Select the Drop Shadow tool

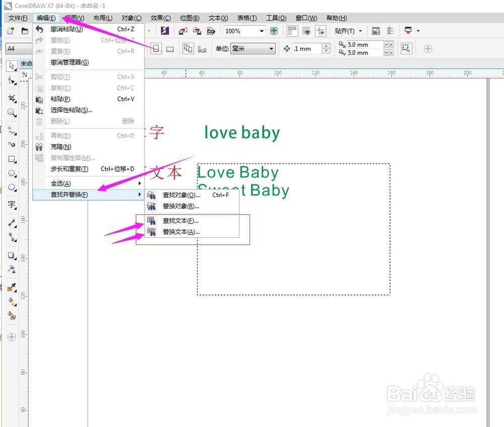[12, 256]
